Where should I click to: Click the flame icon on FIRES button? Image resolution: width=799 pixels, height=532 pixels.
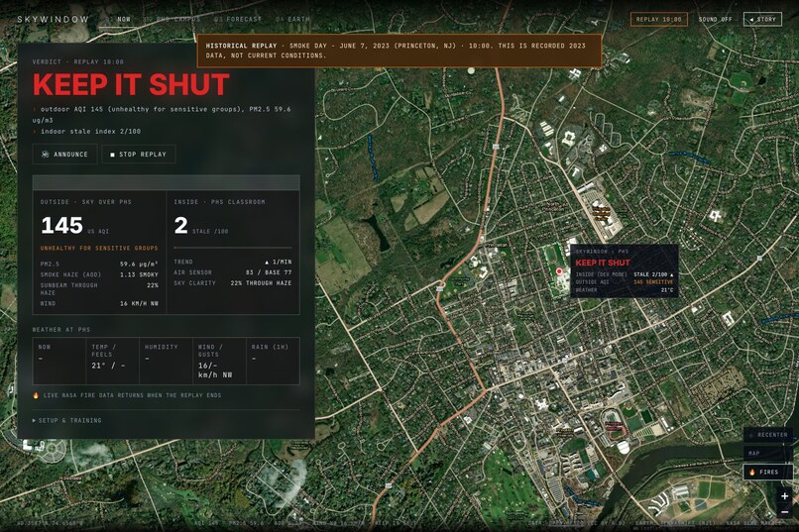click(x=752, y=472)
